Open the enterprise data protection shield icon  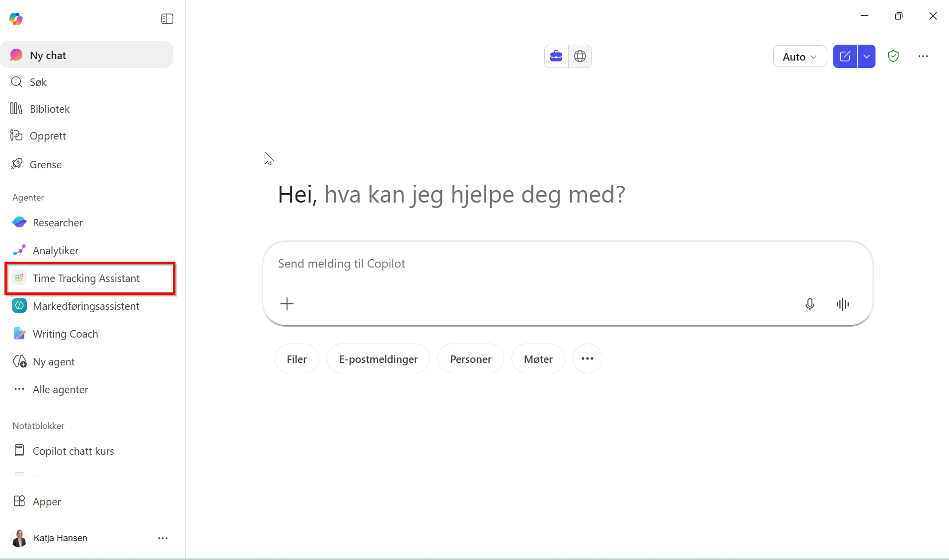pyautogui.click(x=893, y=56)
